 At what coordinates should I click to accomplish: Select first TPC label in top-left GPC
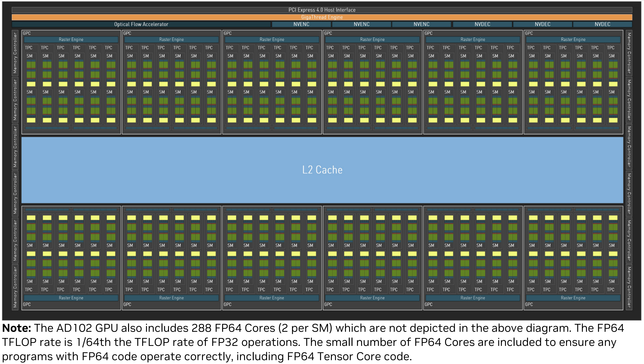click(29, 47)
